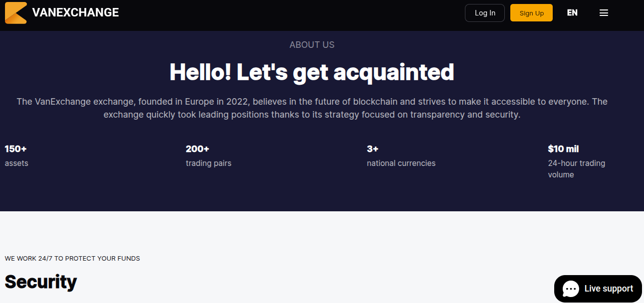Screen dimensions: 644x303
Task: Click "WE WORK 24/7 TO PROTECT YOUR FUNDS" text
Action: click(x=72, y=259)
